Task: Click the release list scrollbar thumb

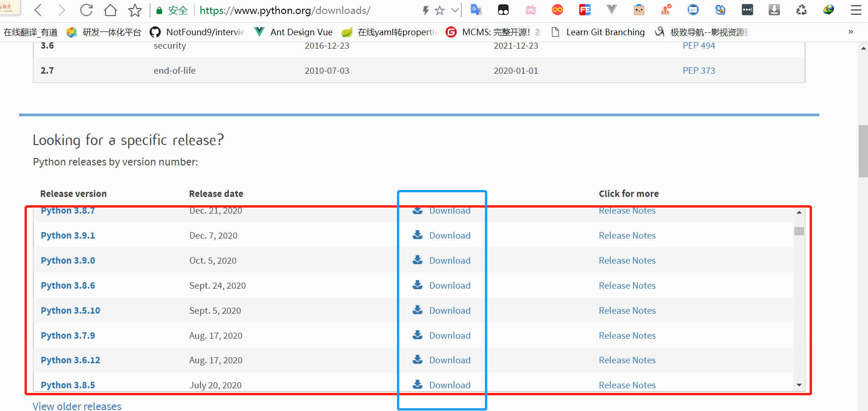Action: [x=799, y=231]
